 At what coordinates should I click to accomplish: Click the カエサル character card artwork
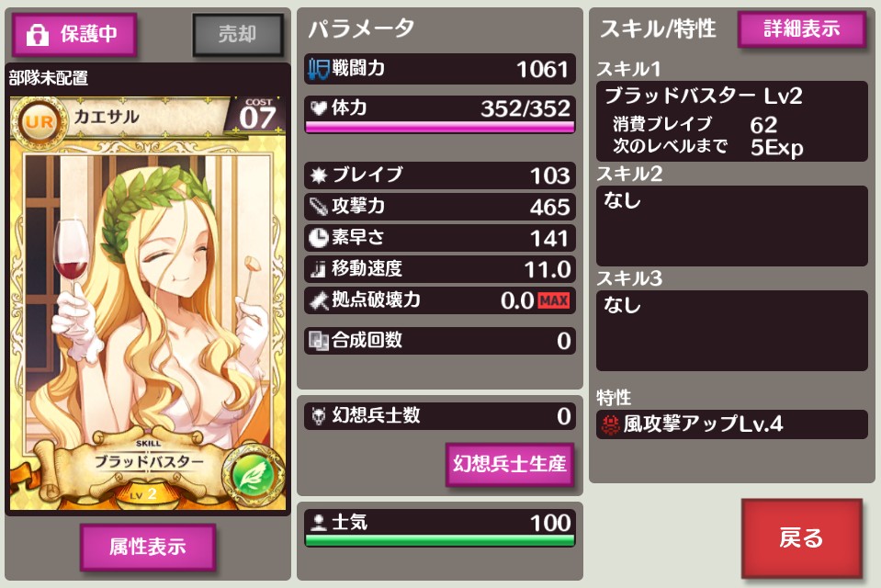coord(148,303)
